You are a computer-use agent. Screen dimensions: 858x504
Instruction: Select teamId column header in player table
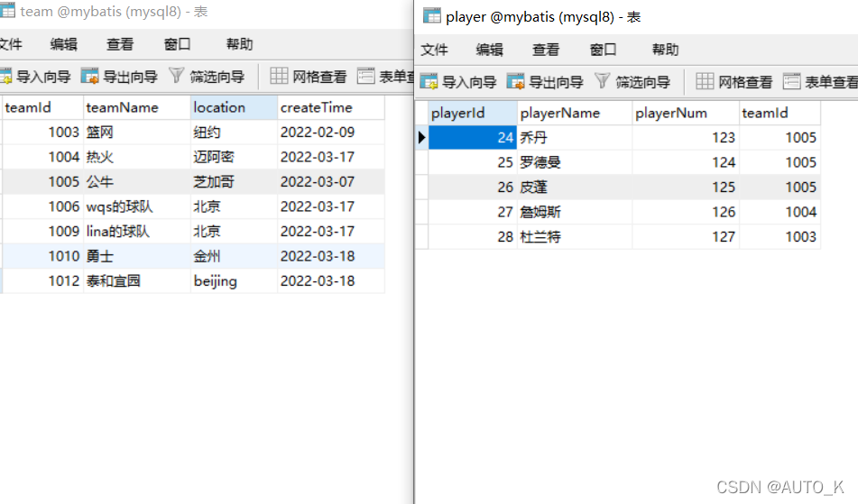780,114
